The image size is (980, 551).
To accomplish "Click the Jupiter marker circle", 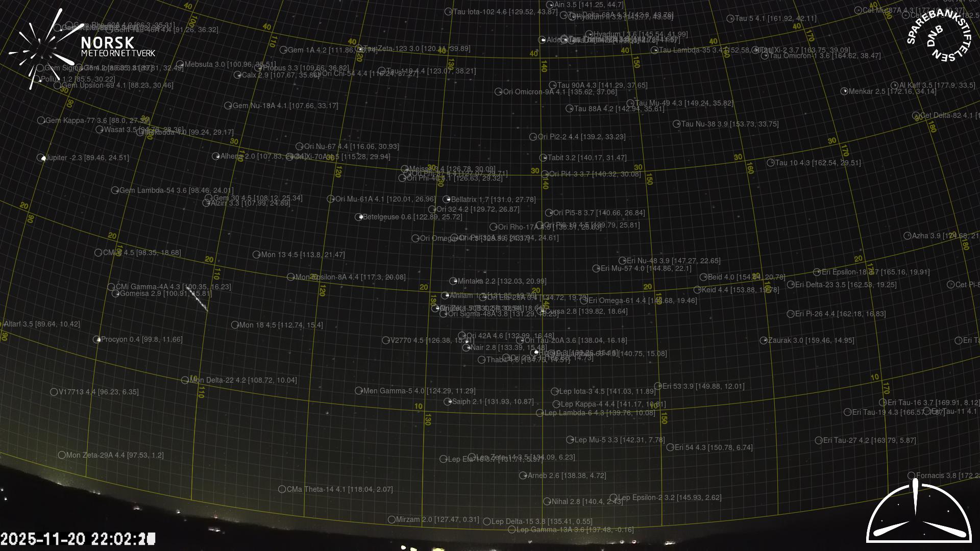I will click(x=41, y=158).
